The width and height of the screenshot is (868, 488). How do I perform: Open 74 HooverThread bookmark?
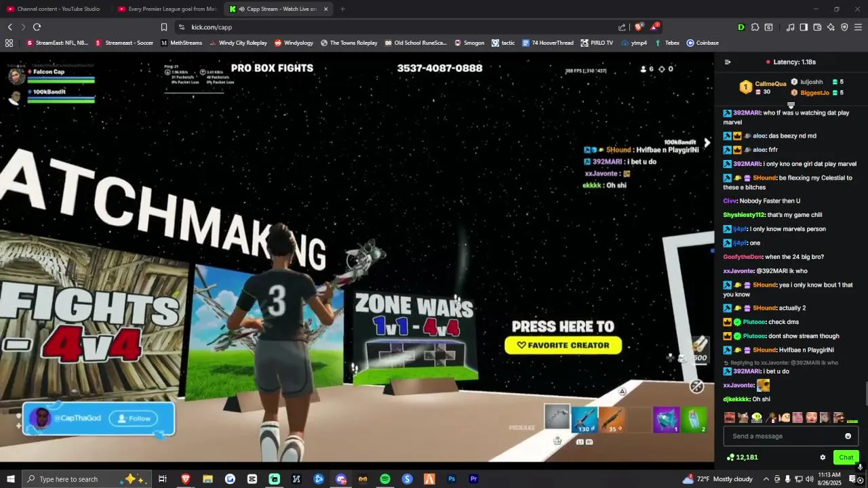[548, 43]
